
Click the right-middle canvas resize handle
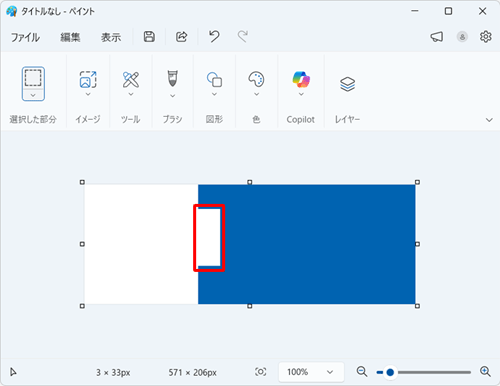click(417, 244)
